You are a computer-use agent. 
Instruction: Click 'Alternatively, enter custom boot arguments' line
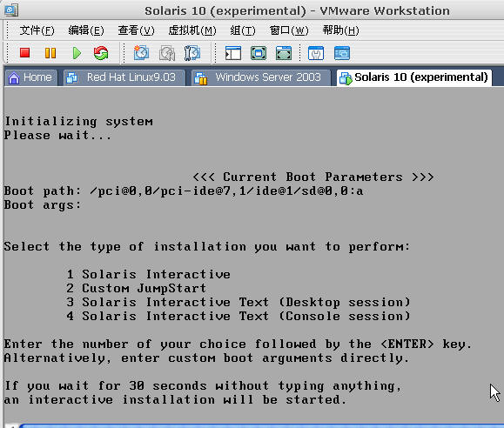(x=206, y=358)
